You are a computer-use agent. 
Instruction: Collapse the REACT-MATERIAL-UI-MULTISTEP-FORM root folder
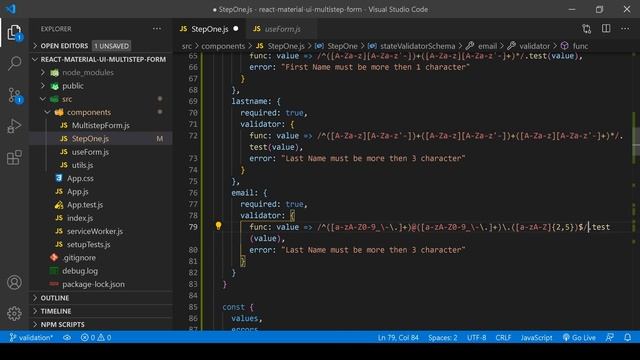click(x=101, y=59)
